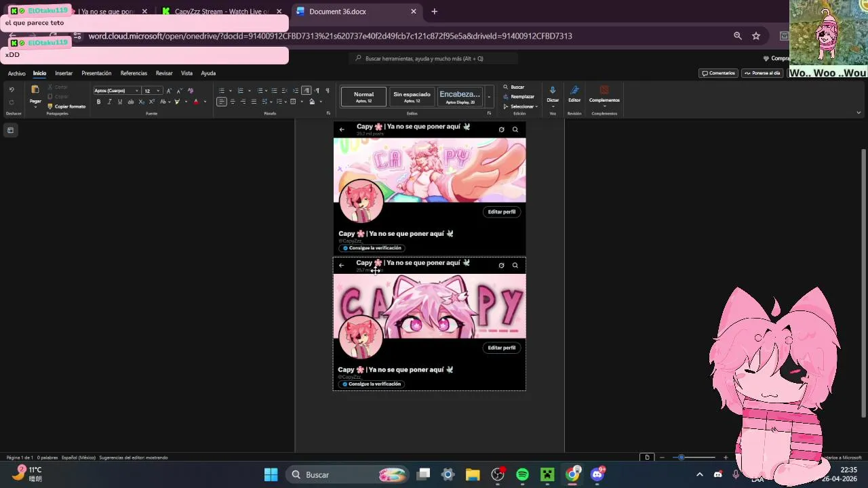The width and height of the screenshot is (868, 488).
Task: Expand the font color dropdown arrow
Action: (205, 102)
